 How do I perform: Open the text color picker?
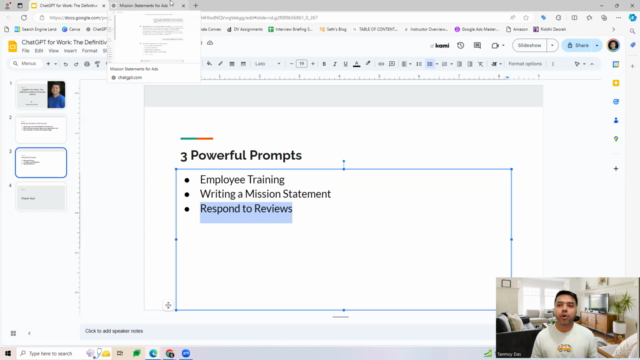[x=356, y=64]
